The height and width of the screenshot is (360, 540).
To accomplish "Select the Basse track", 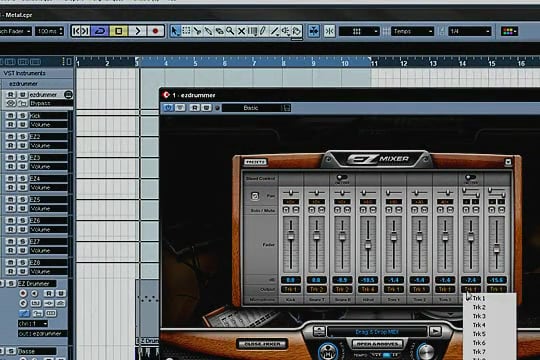I will pos(36,351).
